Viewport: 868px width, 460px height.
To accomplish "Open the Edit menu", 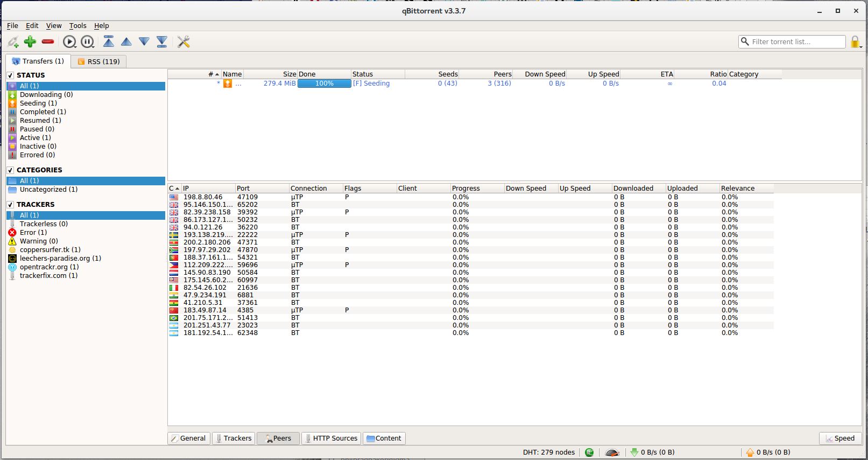I will 32,25.
